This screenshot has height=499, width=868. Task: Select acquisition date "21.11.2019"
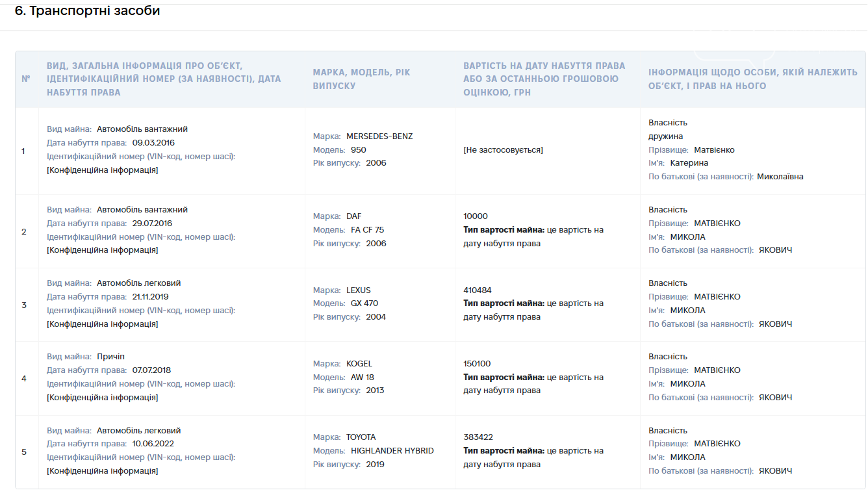[x=151, y=296]
